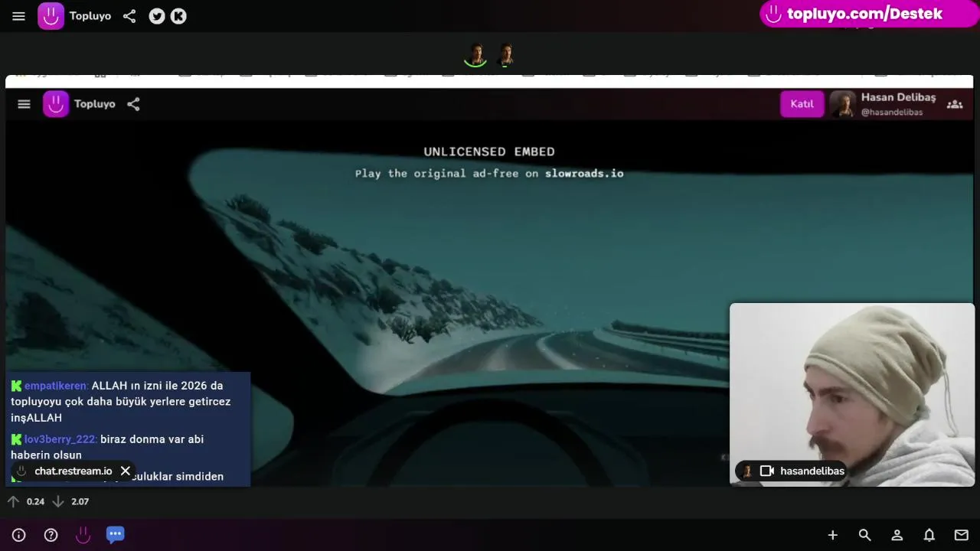Open the Kick K icon

pos(178,16)
